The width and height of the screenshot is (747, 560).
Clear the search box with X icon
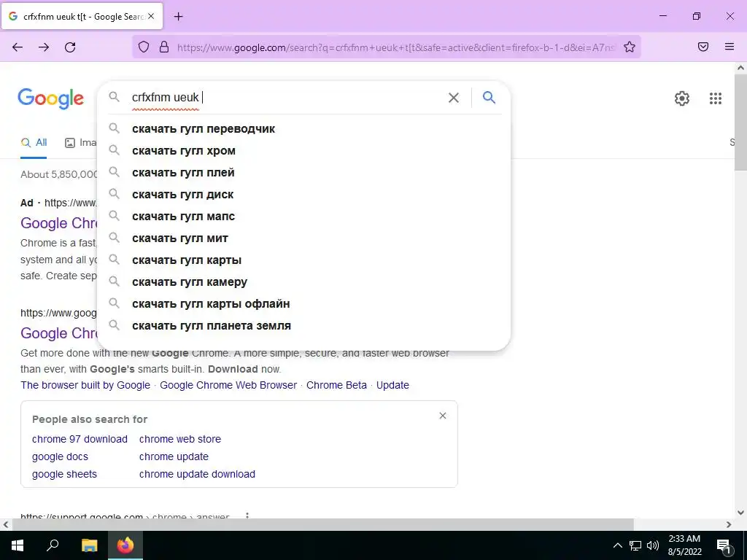[454, 98]
